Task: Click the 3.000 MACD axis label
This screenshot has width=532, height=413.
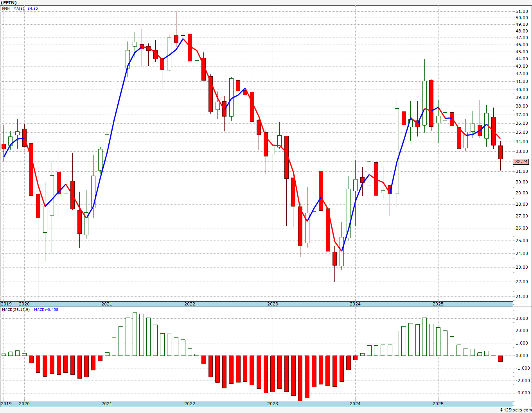Action: [523, 318]
